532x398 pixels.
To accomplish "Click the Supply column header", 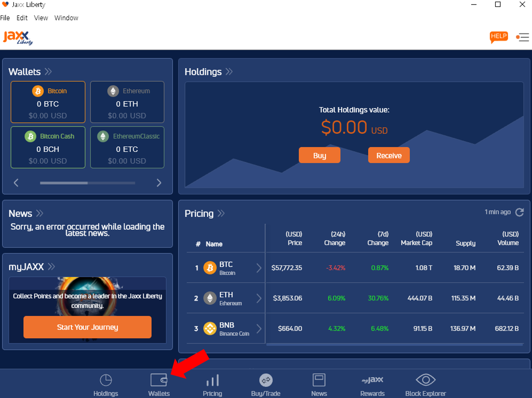I will pos(466,243).
